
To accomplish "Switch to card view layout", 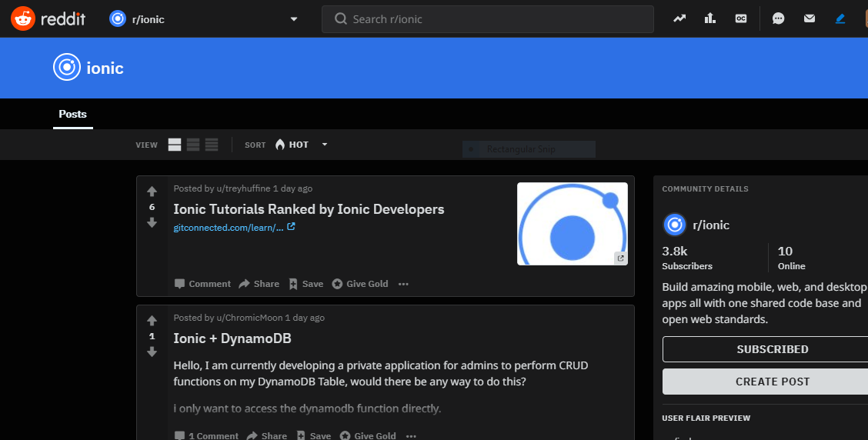I will click(175, 145).
